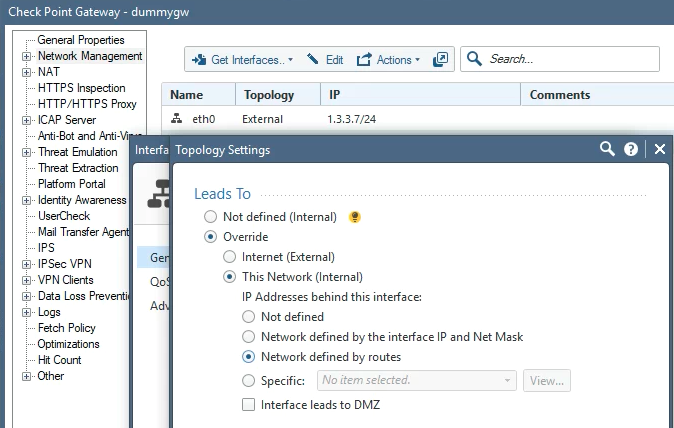
Task: Open Hit Count in the tree
Action: (59, 360)
